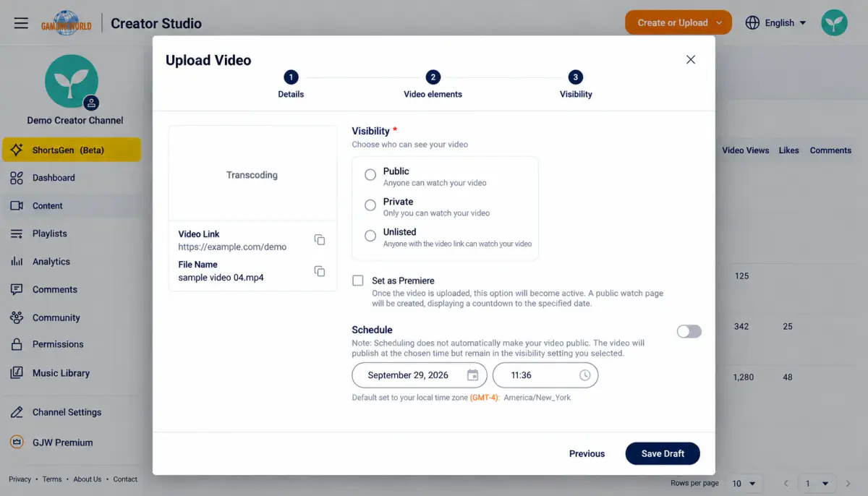Open Permissions in sidebar
Image resolution: width=868 pixels, height=496 pixels.
tap(71, 344)
